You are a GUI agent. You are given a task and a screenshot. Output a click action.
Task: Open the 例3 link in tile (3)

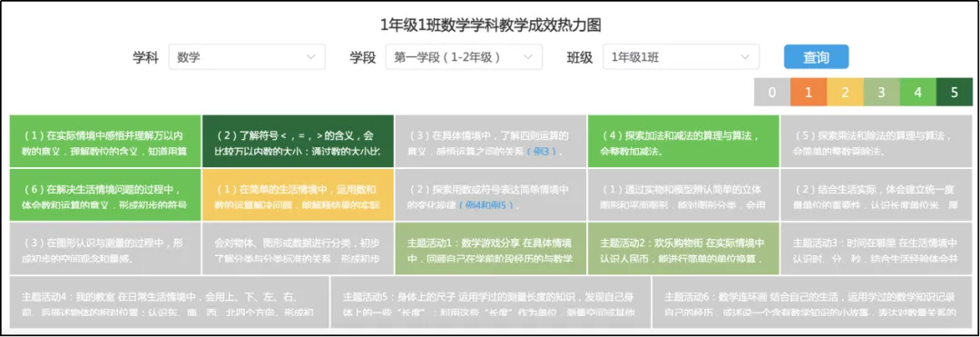(x=541, y=152)
